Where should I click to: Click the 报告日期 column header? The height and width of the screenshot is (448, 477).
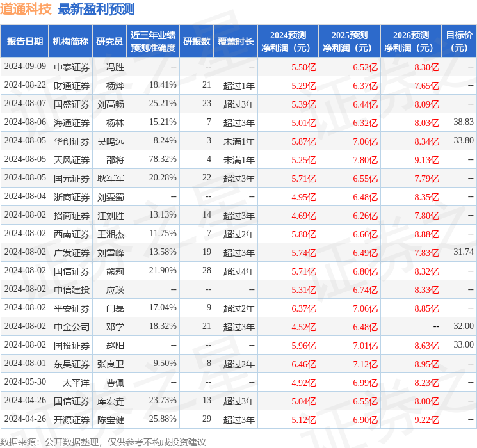(x=24, y=42)
